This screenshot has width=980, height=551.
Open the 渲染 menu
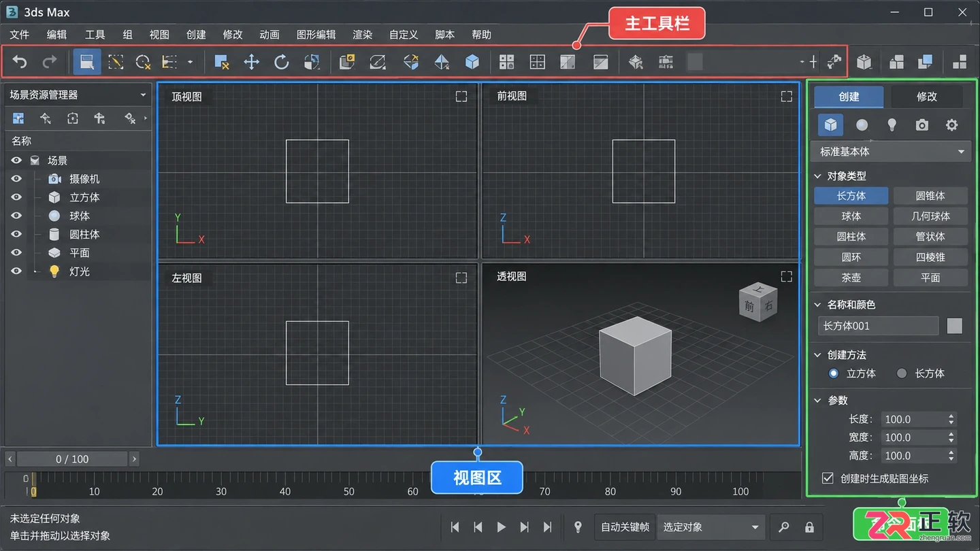[363, 35]
